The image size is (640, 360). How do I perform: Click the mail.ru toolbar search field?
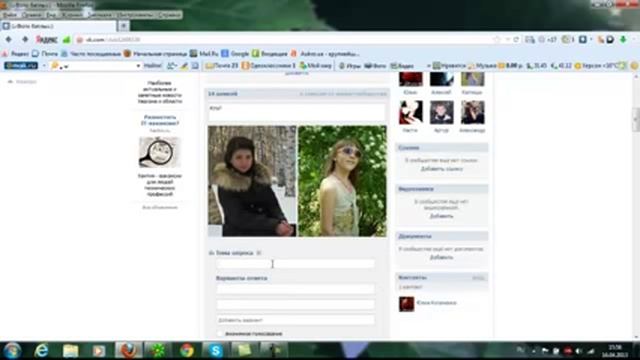[x=96, y=65]
